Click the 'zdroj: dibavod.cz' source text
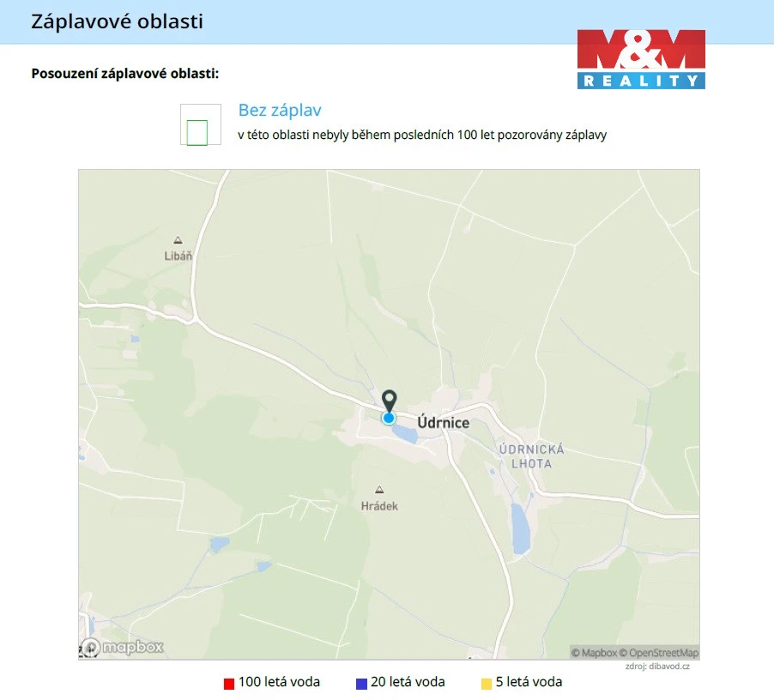Screen dimensions: 774x700 pyautogui.click(x=657, y=667)
